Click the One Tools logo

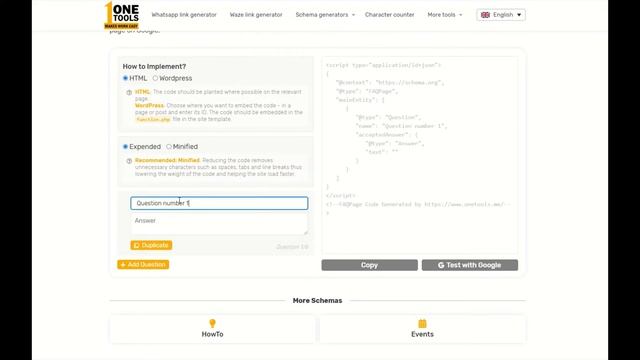[x=122, y=15]
